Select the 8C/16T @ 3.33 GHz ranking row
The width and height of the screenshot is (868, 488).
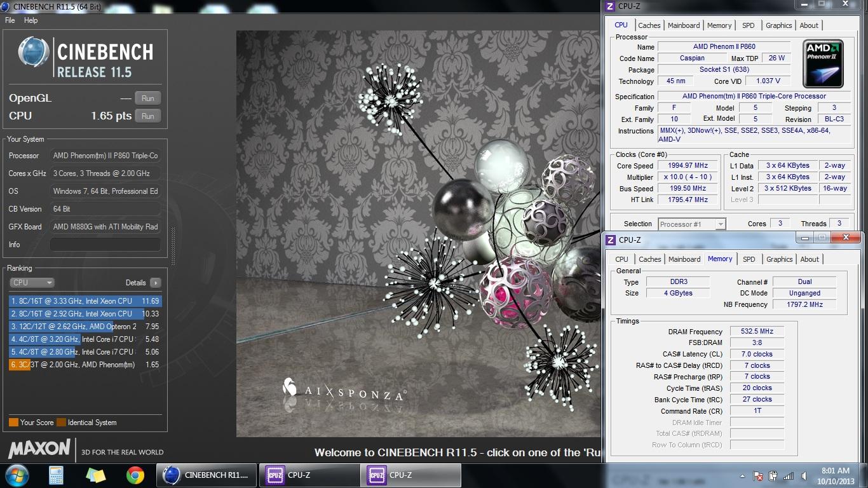[85, 301]
